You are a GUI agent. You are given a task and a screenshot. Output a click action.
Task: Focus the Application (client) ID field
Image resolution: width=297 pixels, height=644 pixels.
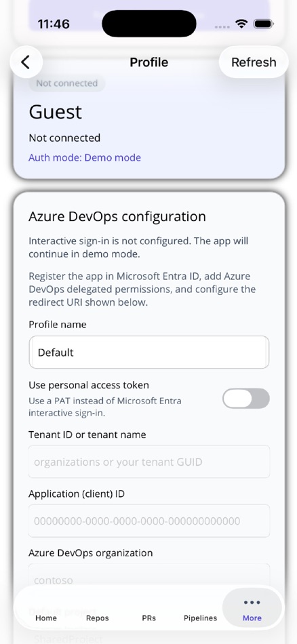(x=148, y=521)
